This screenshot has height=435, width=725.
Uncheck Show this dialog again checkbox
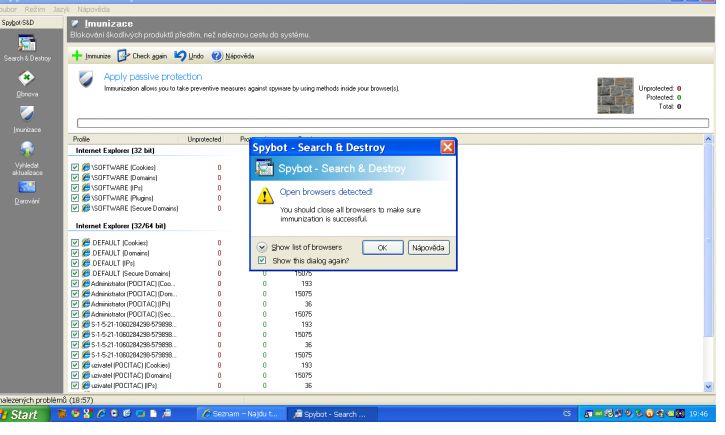(262, 260)
